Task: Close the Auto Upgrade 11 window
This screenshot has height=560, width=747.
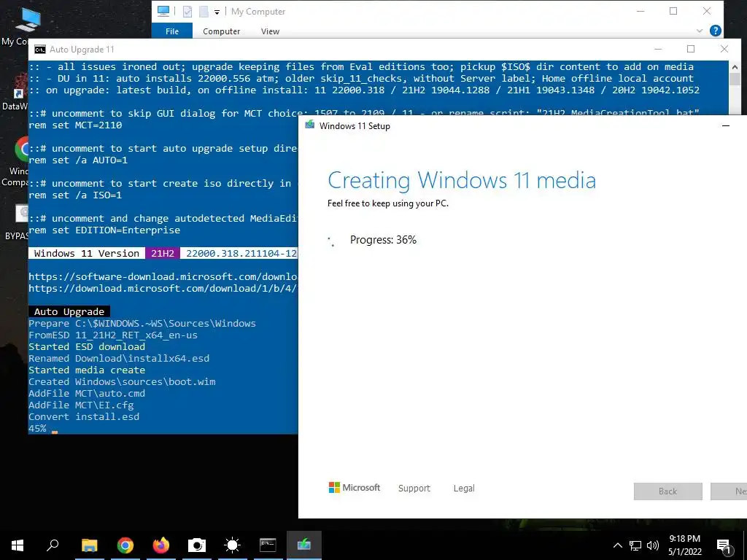Action: 724,49
